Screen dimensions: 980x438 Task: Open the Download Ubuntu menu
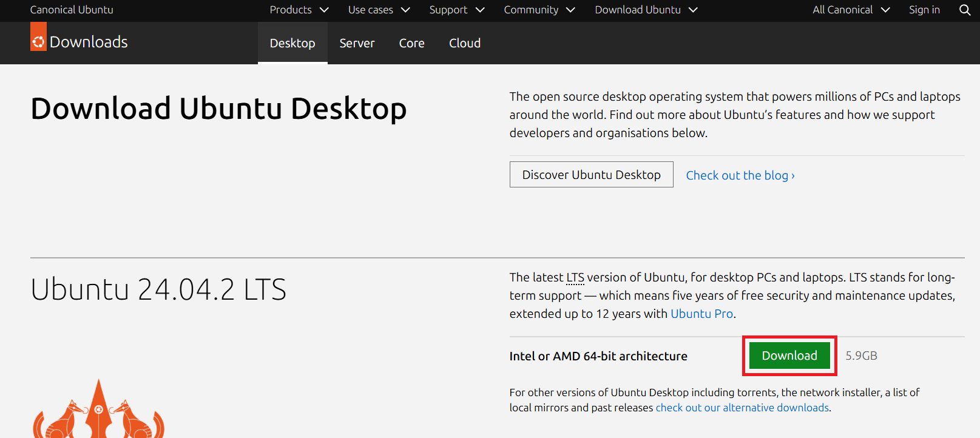pos(646,10)
